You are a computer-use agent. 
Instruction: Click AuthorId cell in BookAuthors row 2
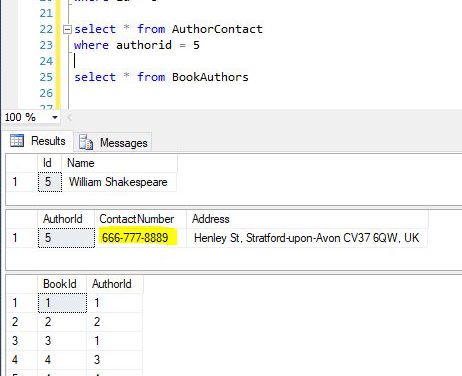point(115,322)
